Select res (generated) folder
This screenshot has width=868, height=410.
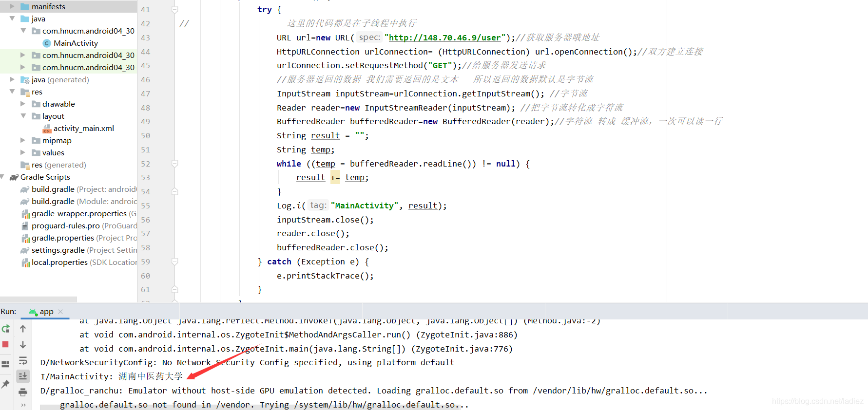click(x=58, y=165)
